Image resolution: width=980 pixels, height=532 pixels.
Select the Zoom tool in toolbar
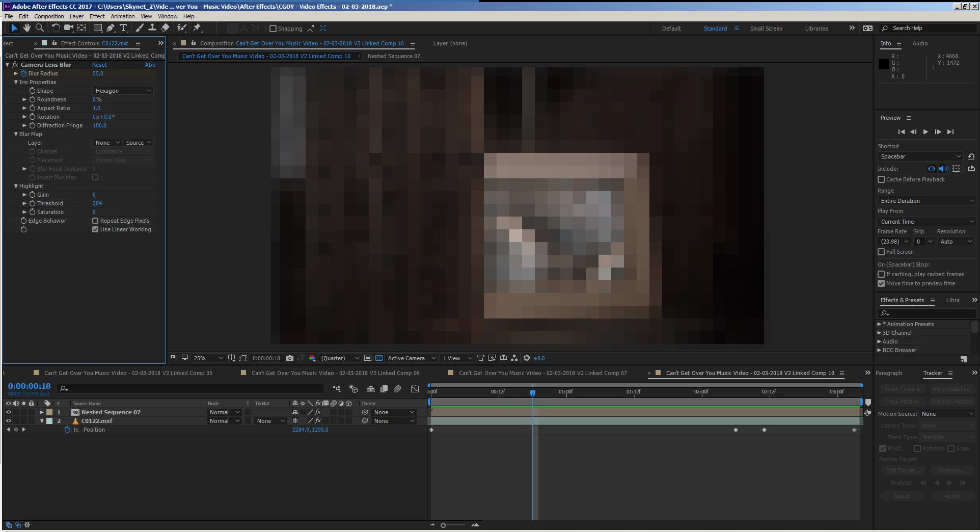[39, 28]
